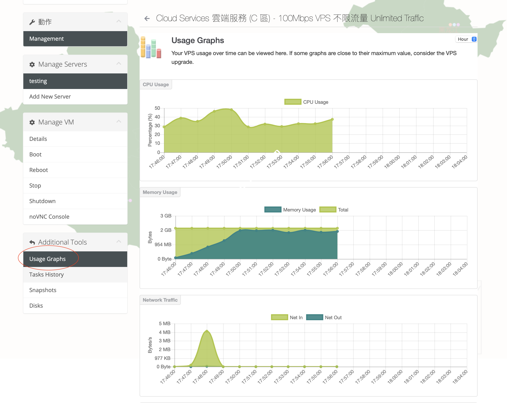Click the gear icon beside Manage Servers
532x403 pixels.
[x=32, y=64]
